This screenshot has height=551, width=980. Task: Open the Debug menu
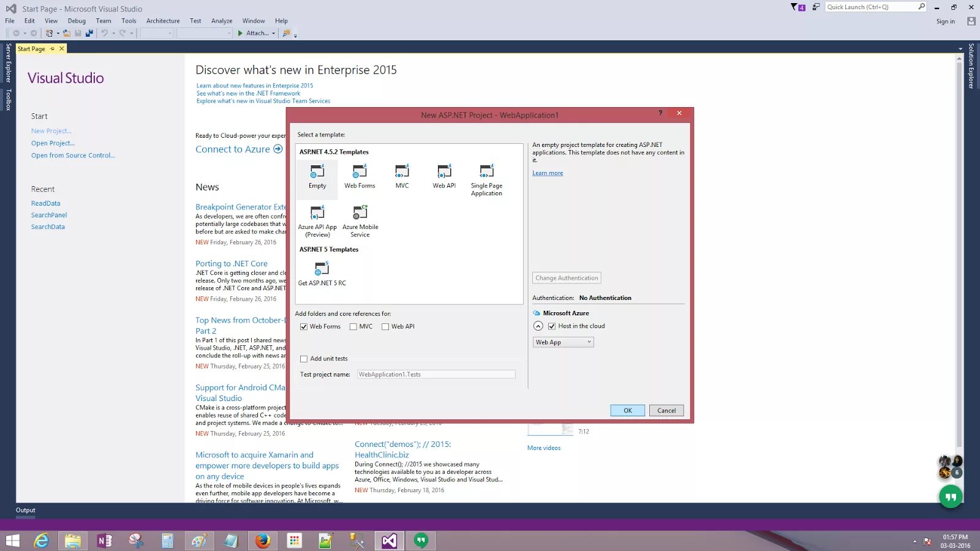coord(77,21)
